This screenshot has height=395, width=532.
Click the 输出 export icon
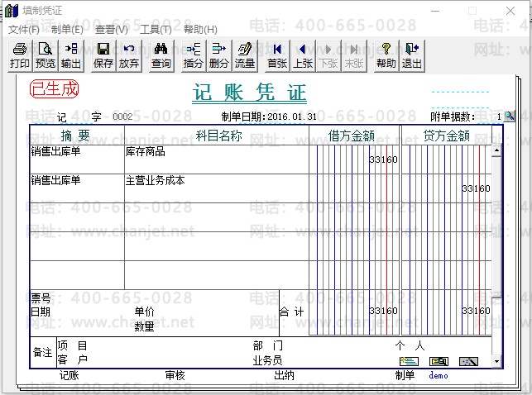point(71,55)
